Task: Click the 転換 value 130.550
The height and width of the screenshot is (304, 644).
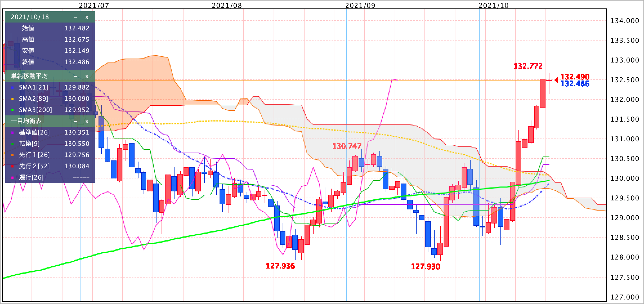Action: click(x=77, y=144)
